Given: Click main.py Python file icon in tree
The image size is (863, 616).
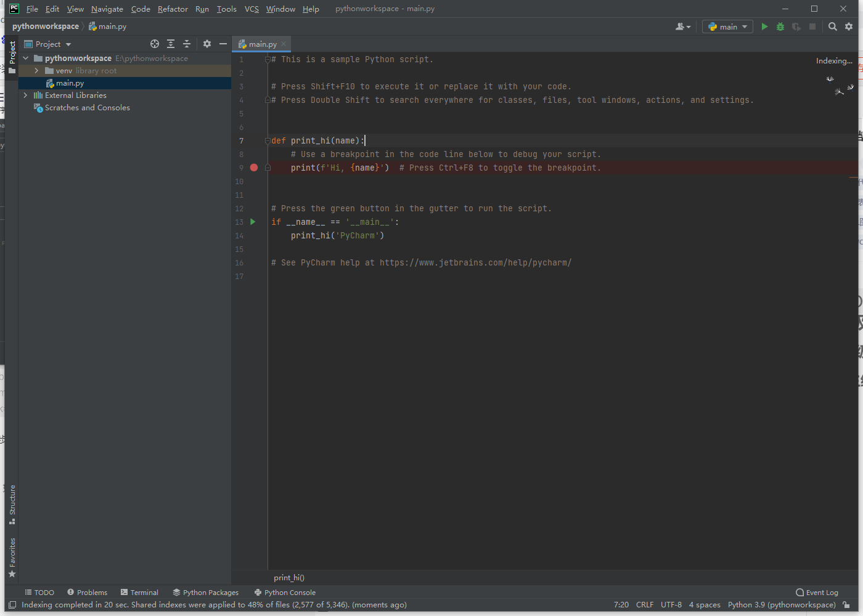Looking at the screenshot, I should (x=50, y=83).
